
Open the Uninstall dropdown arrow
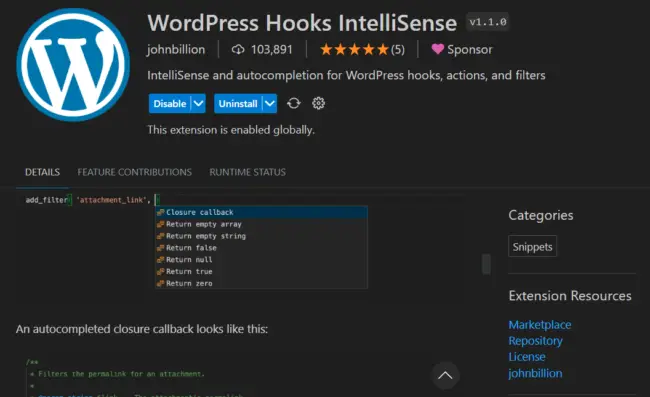click(270, 104)
